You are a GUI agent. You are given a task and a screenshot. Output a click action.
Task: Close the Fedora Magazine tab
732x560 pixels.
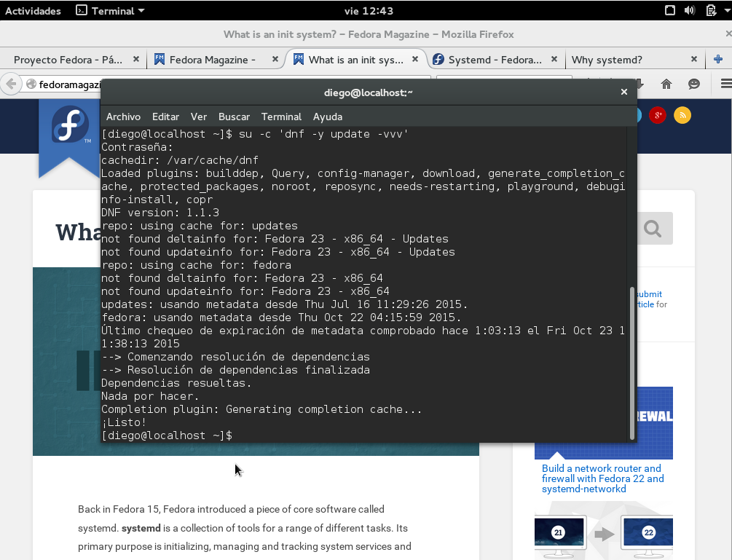tap(275, 59)
